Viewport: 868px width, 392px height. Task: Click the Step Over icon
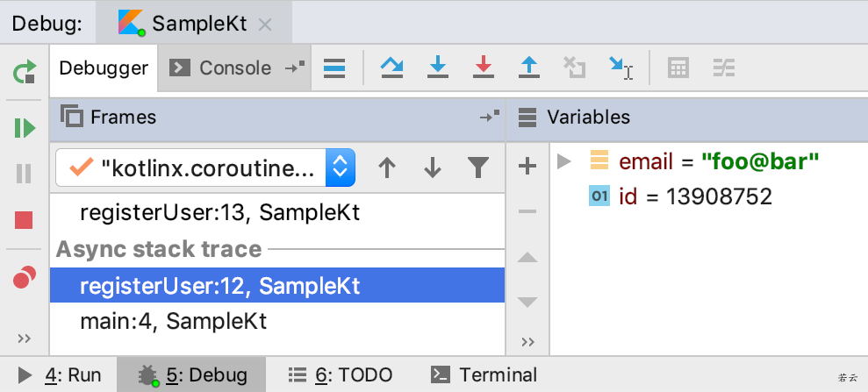pos(391,68)
